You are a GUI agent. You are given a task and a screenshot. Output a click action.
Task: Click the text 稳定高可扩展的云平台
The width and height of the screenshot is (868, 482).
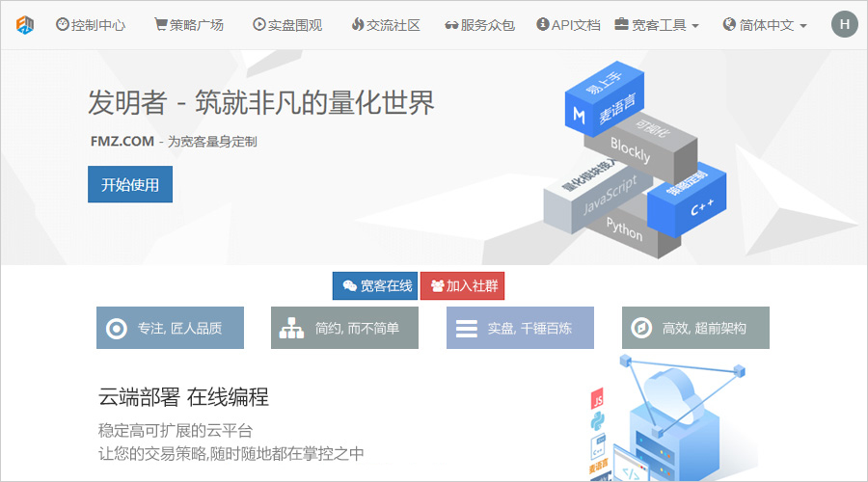[176, 430]
